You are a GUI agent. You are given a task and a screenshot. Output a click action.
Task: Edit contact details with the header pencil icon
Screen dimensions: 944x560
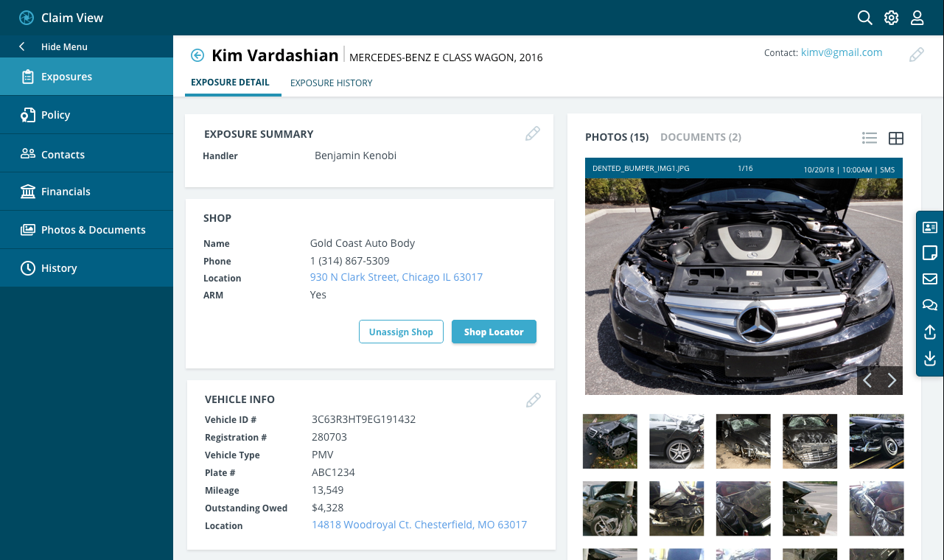coord(917,55)
